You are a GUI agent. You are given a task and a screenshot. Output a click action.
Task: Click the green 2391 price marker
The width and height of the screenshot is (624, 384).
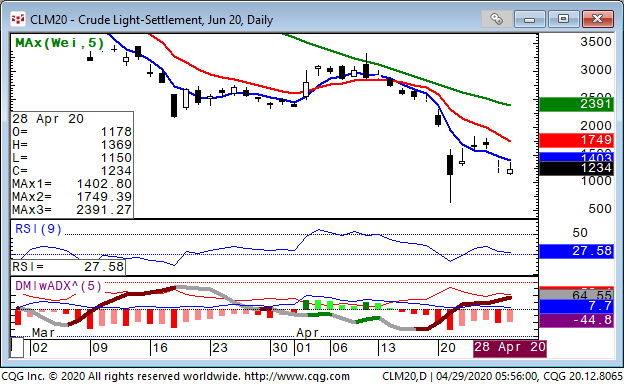[x=576, y=104]
